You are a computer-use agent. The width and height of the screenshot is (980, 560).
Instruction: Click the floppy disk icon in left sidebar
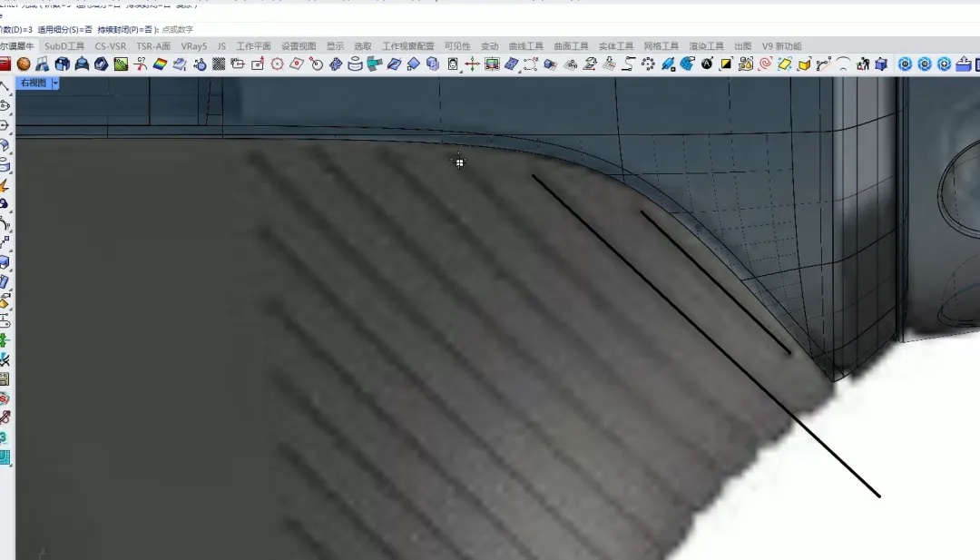(5, 379)
